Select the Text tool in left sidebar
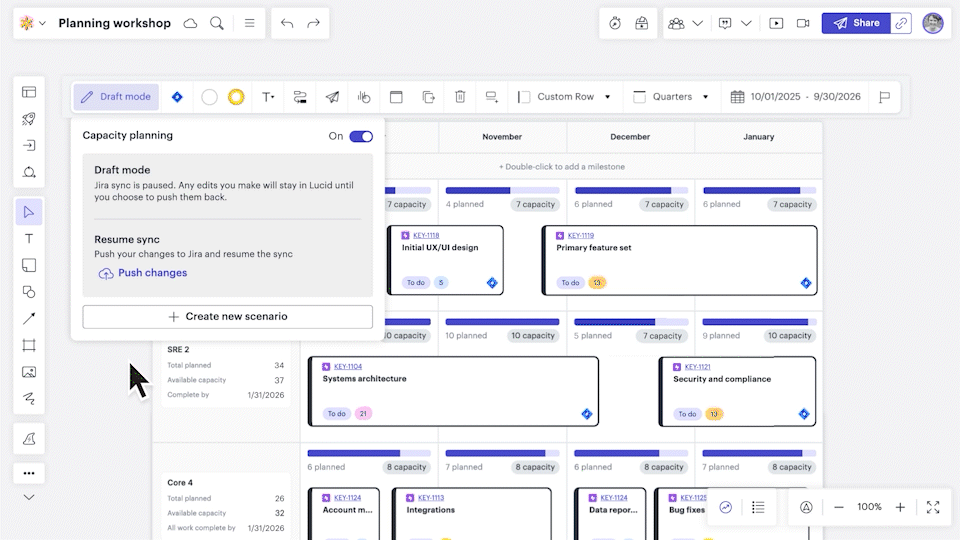Viewport: 960px width, 540px height. 29,238
